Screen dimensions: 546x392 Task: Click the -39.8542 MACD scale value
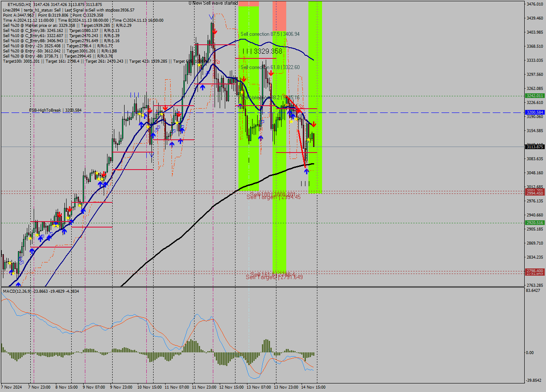point(534,380)
